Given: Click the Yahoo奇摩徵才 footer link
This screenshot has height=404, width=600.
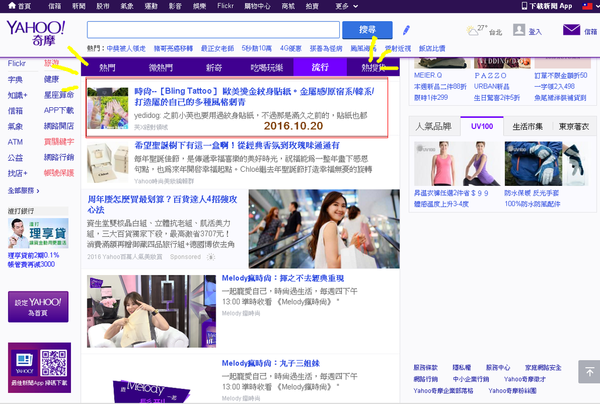Looking at the screenshot, I should click(x=525, y=379).
